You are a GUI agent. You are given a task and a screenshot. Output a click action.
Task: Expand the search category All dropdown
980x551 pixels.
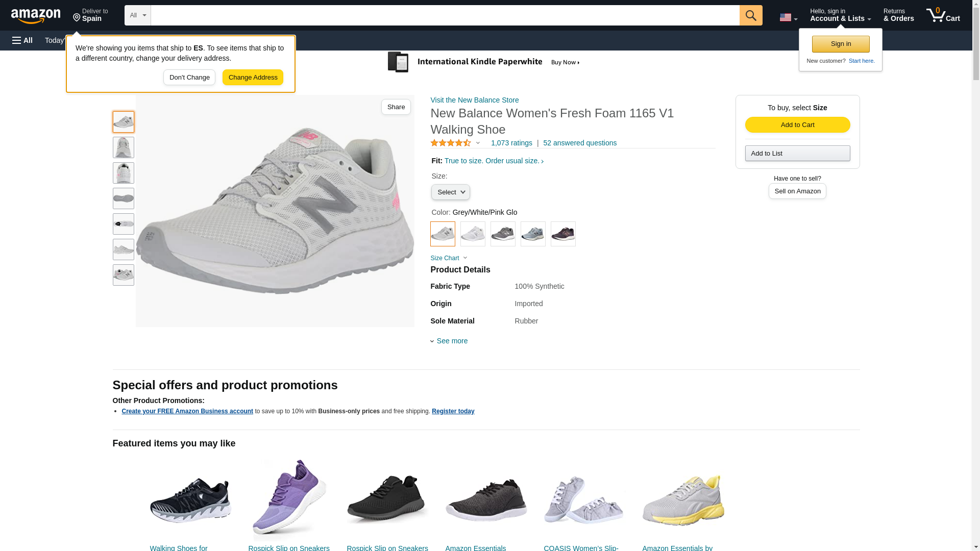click(x=138, y=15)
